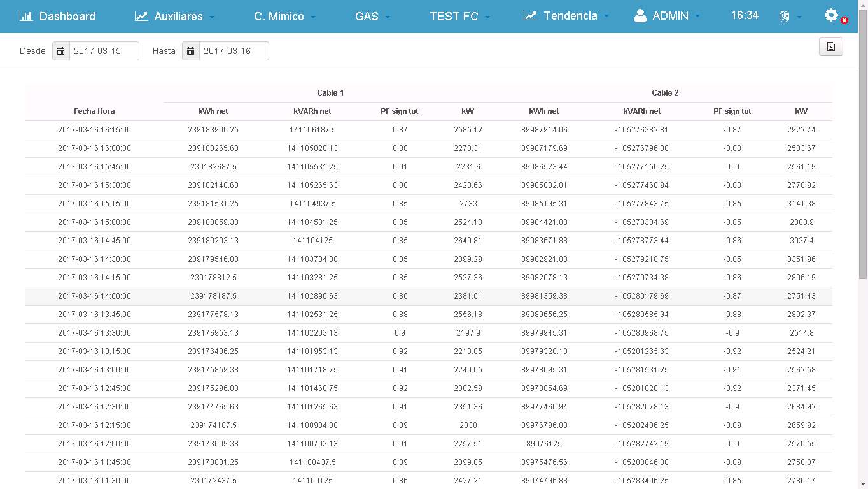
Task: Select the Dashboard bar-chart icon
Action: click(25, 16)
